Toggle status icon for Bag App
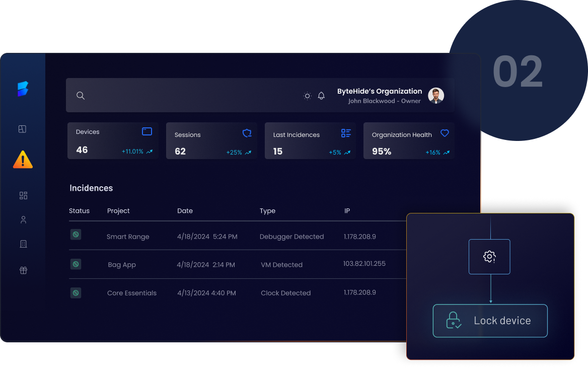Image resolution: width=588 pixels, height=369 pixels. pyautogui.click(x=76, y=264)
